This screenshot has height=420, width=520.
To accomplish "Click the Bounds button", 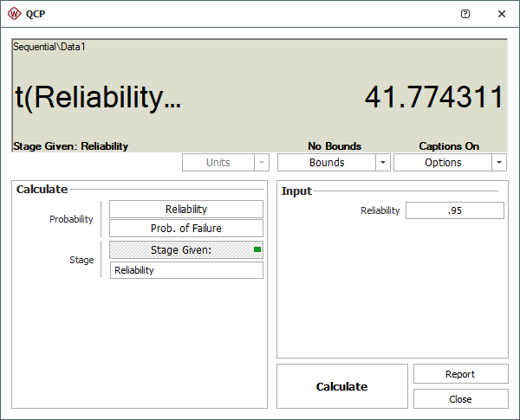I will point(326,163).
